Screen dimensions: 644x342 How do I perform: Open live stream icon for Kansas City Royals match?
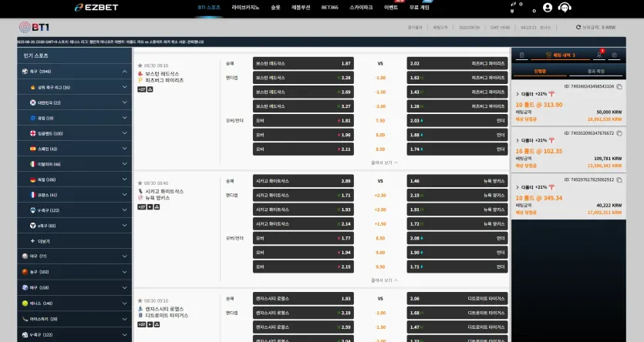tap(150, 324)
